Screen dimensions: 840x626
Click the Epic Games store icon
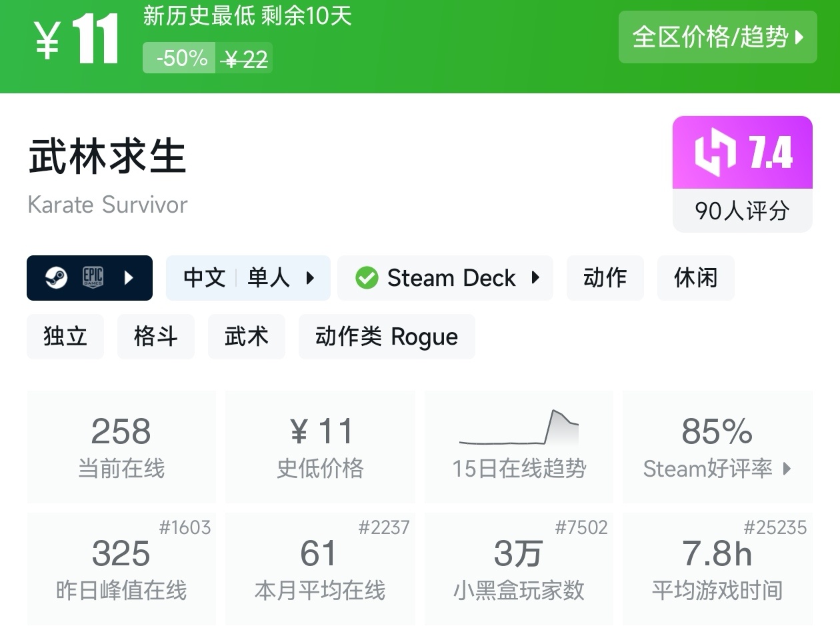pos(93,278)
